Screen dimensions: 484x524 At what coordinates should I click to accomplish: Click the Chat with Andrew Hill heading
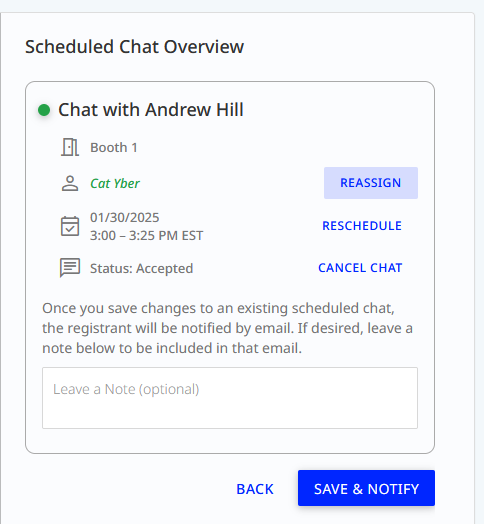151,110
